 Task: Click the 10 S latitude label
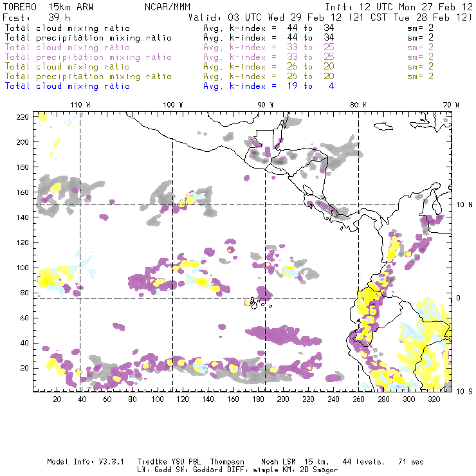coord(462,391)
